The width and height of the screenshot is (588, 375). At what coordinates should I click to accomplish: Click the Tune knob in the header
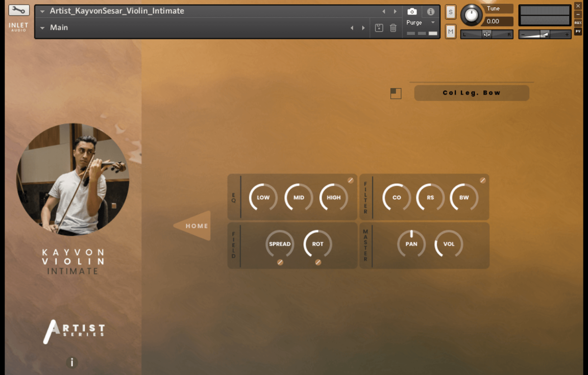coord(471,15)
